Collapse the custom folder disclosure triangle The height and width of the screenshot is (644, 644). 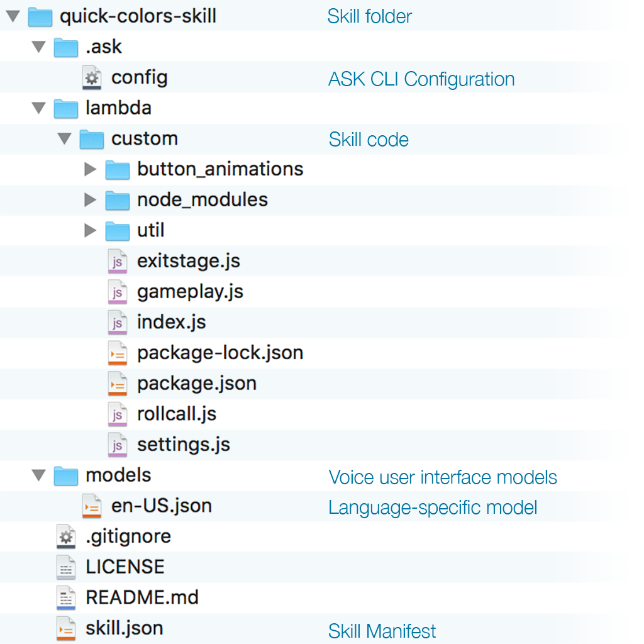tap(65, 139)
